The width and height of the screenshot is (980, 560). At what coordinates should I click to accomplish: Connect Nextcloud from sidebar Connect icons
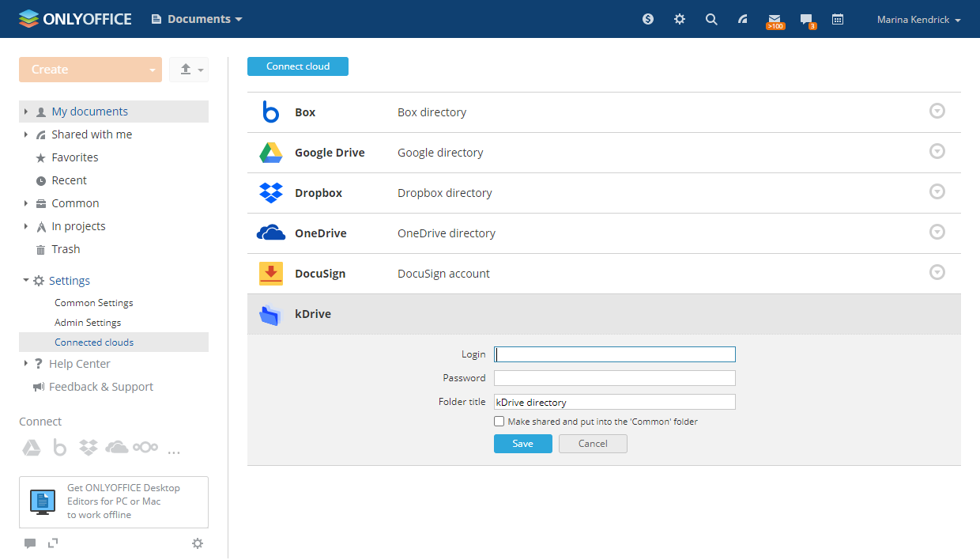coord(145,448)
